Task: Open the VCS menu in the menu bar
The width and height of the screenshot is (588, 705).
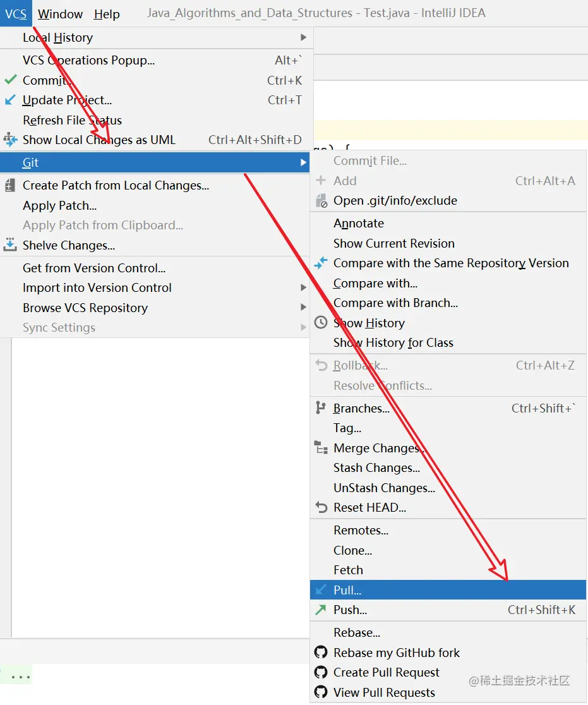Action: click(16, 14)
